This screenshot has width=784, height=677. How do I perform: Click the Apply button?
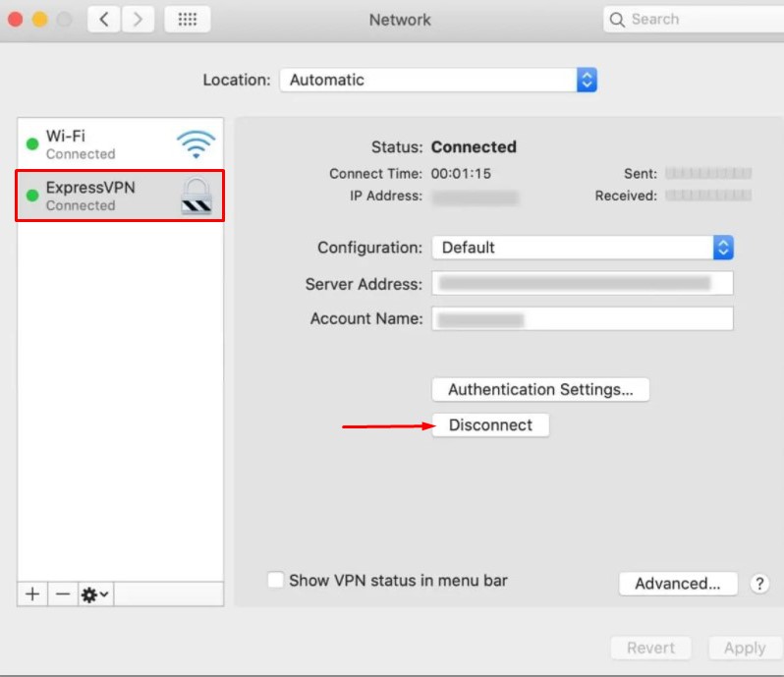click(x=745, y=648)
